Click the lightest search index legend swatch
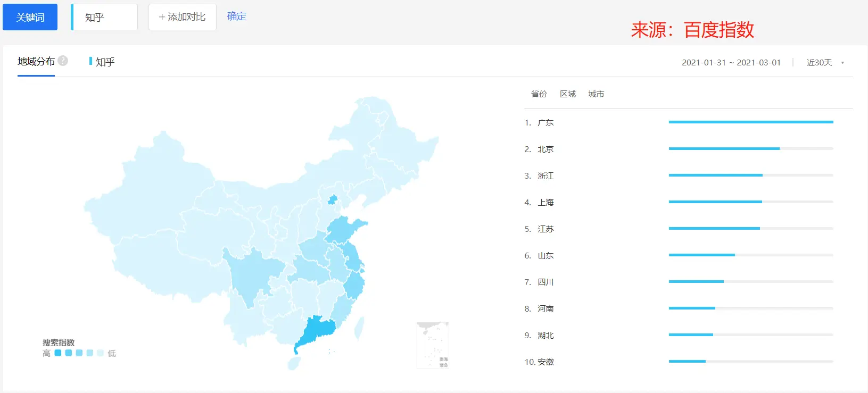The width and height of the screenshot is (868, 393). tap(100, 353)
